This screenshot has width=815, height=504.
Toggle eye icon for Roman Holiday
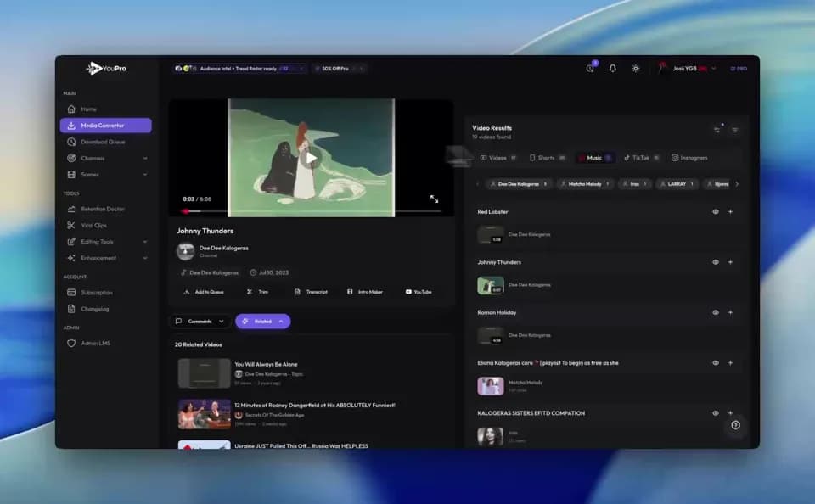pyautogui.click(x=716, y=313)
